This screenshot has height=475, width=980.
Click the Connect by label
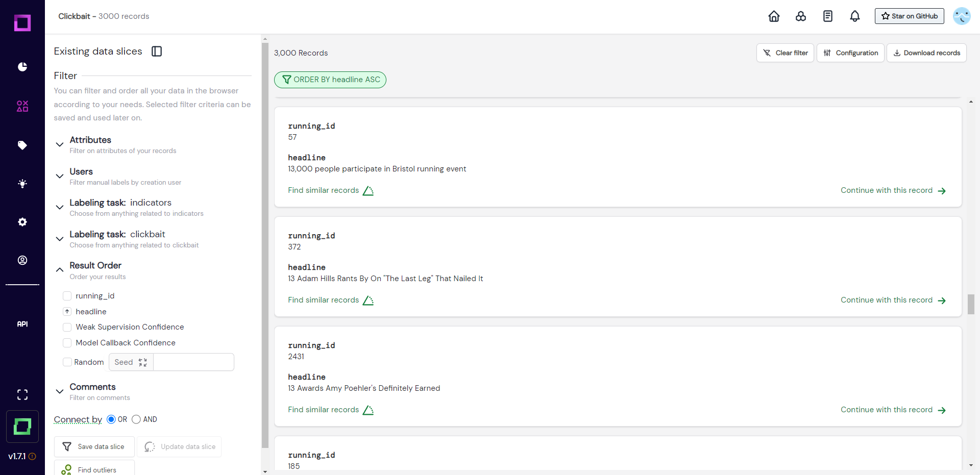pos(78,419)
